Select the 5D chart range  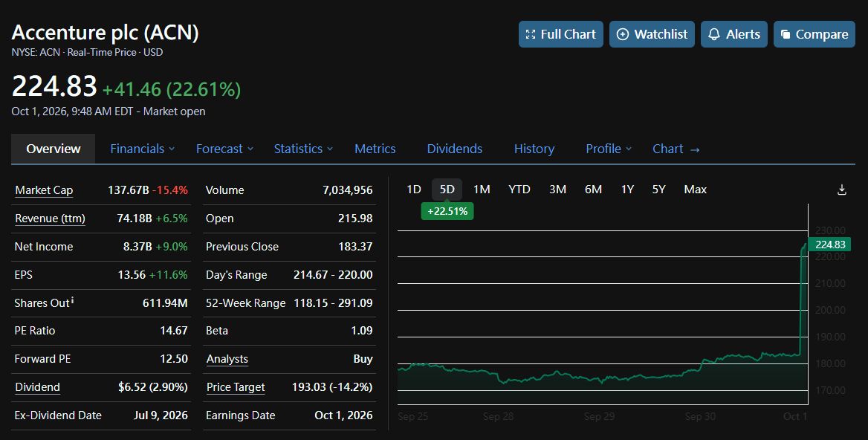[447, 190]
